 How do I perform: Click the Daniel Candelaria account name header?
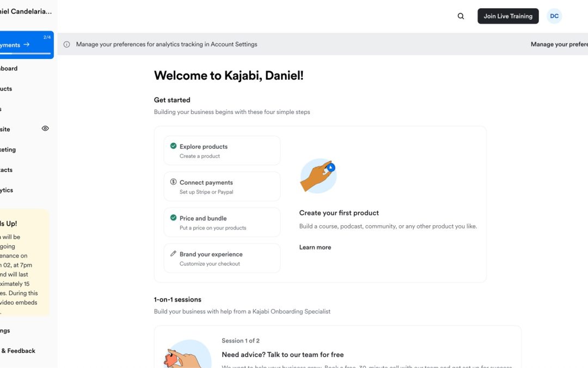[x=26, y=11]
